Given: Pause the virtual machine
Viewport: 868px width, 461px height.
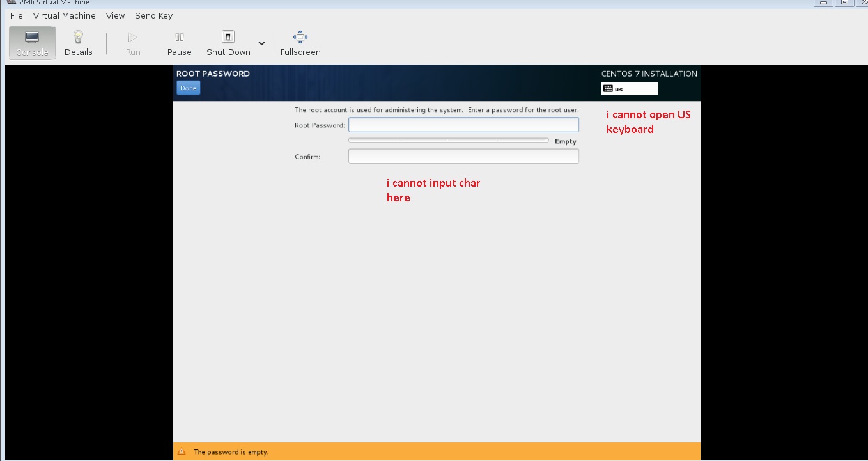Looking at the screenshot, I should click(x=180, y=43).
